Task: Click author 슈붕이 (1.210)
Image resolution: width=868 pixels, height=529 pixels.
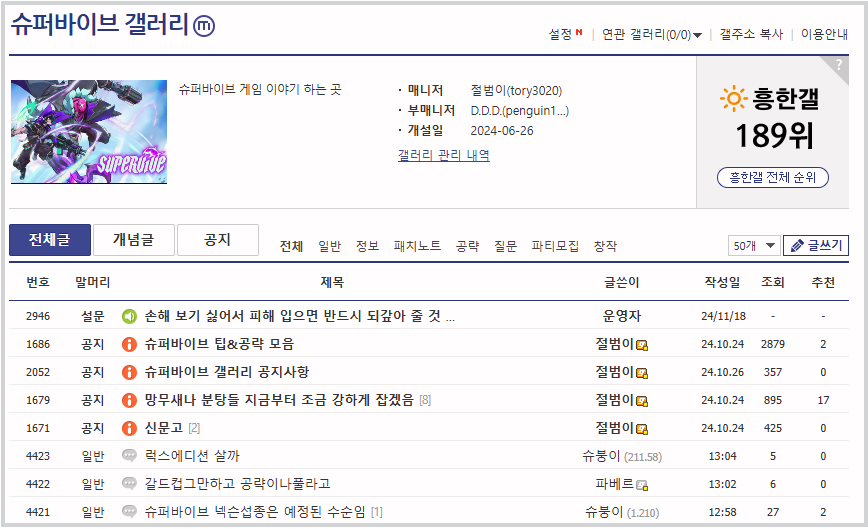Action: 622,512
